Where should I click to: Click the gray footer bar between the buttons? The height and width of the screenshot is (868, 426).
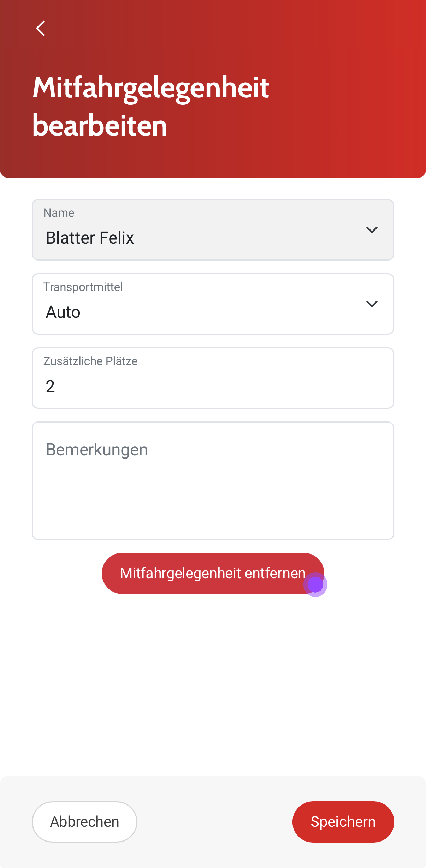(x=214, y=822)
